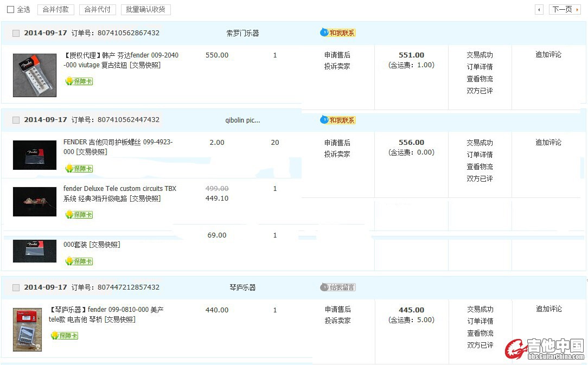Open 交易快照 for the 000套装 item

[105, 245]
